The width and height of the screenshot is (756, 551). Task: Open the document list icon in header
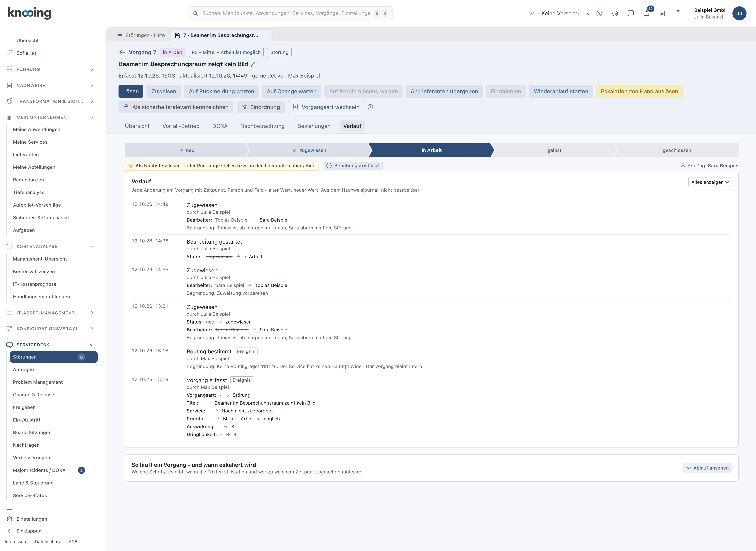point(662,13)
